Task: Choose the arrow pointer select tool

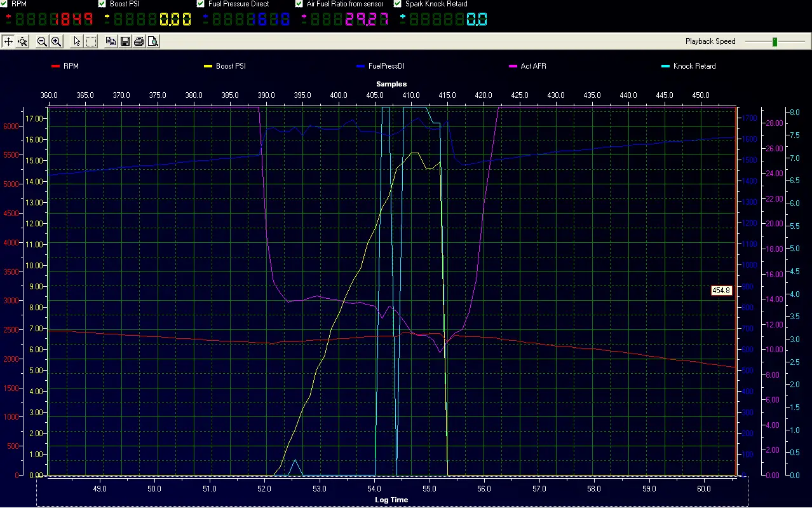Action: pyautogui.click(x=77, y=41)
